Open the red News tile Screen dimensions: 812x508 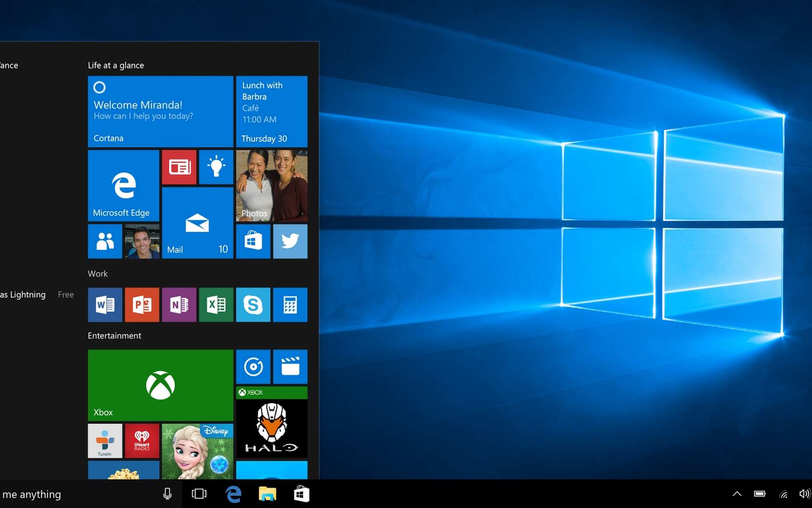[x=179, y=167]
